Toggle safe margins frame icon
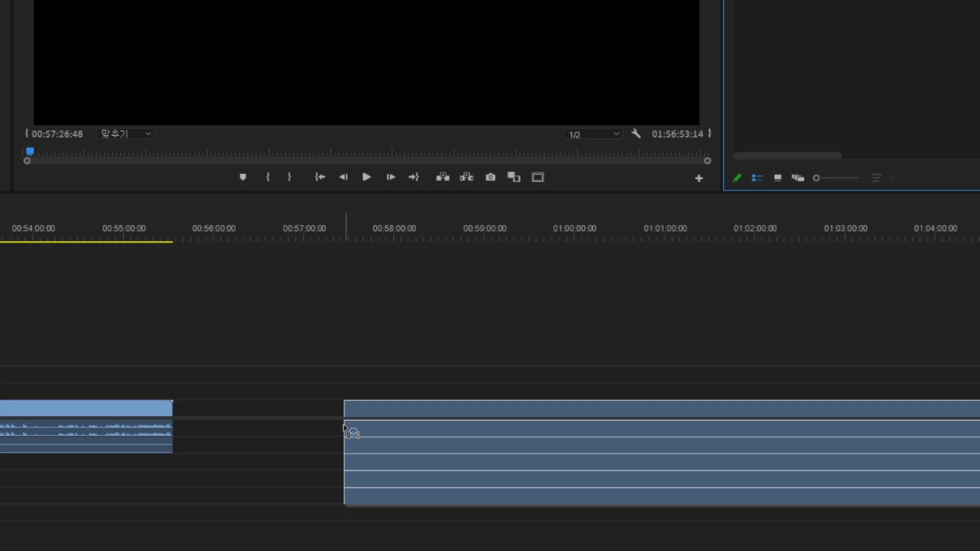The height and width of the screenshot is (551, 980). pyautogui.click(x=538, y=177)
